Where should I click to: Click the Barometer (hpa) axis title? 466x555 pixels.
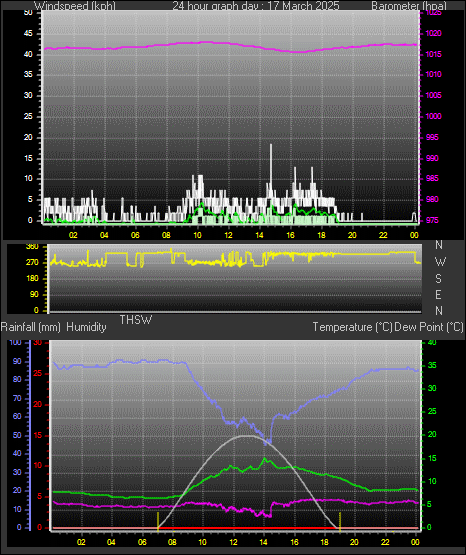(409, 6)
